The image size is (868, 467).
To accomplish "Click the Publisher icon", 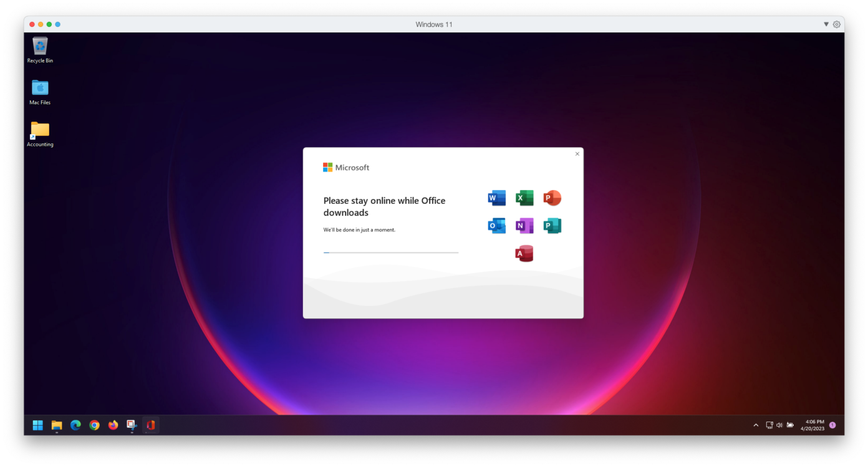I will 552,225.
